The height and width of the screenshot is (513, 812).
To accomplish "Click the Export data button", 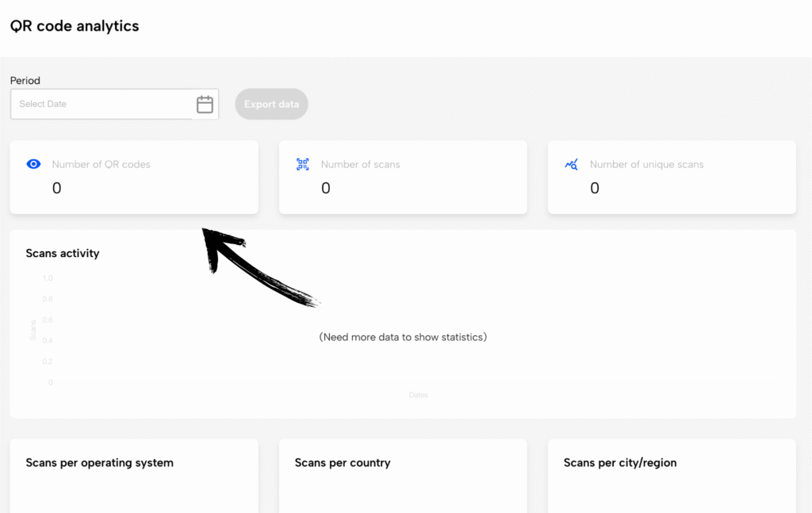I will [x=271, y=104].
